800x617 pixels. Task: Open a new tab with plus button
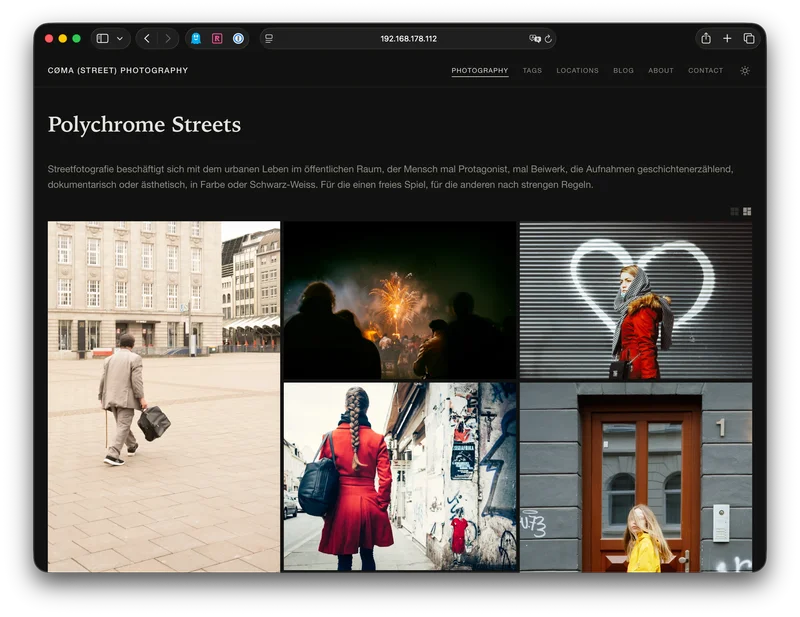coord(727,39)
